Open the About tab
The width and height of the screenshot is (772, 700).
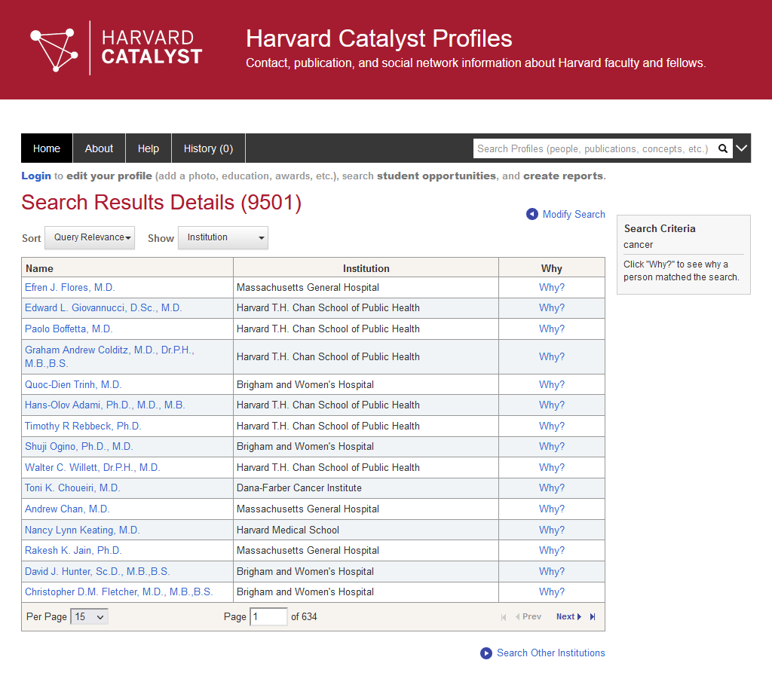(x=99, y=148)
